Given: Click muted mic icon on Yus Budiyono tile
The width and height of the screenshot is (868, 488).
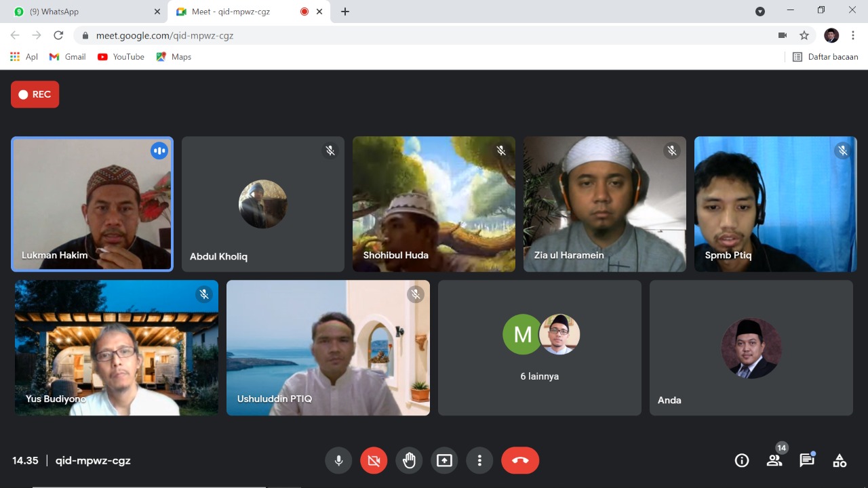Looking at the screenshot, I should pyautogui.click(x=204, y=294).
